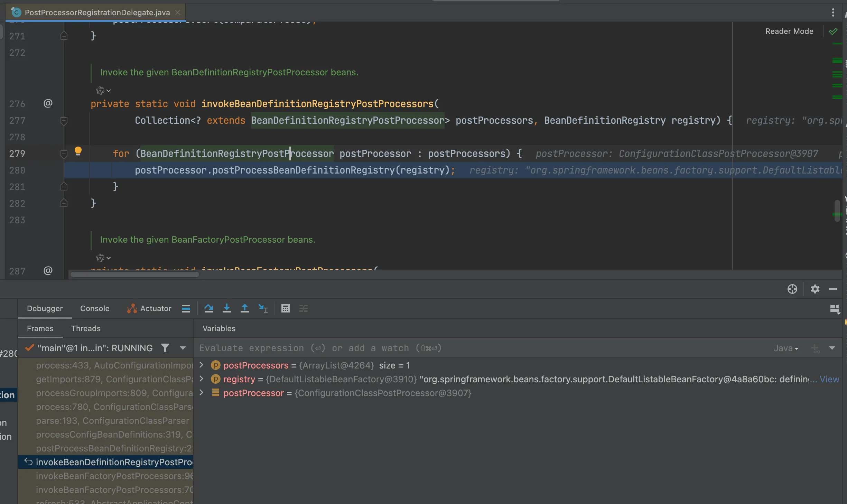847x504 pixels.
Task: Click the inspections checkmark widget
Action: [x=833, y=31]
